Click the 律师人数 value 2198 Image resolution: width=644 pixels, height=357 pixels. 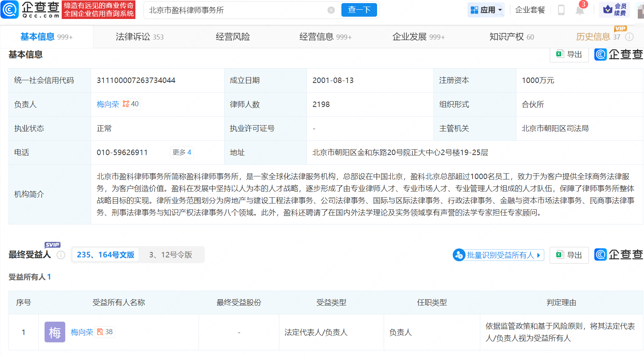(x=321, y=104)
